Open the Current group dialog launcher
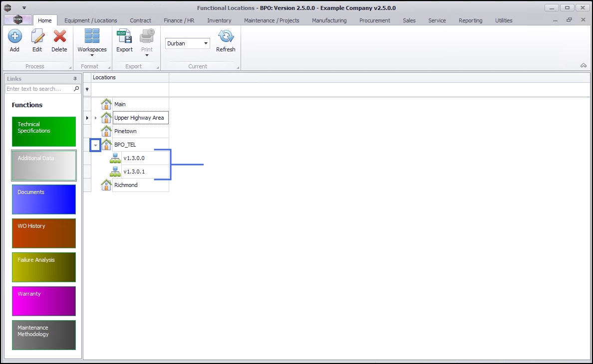This screenshot has height=364, width=593. tap(238, 68)
